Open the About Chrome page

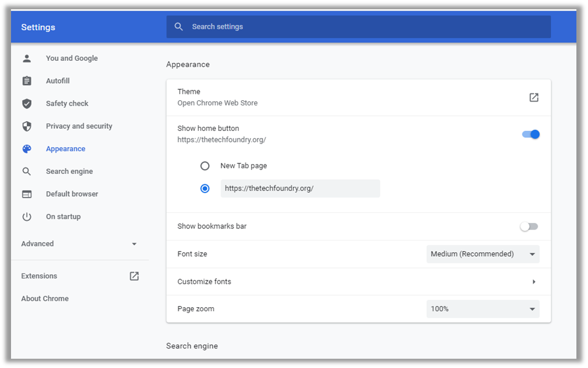tap(45, 298)
